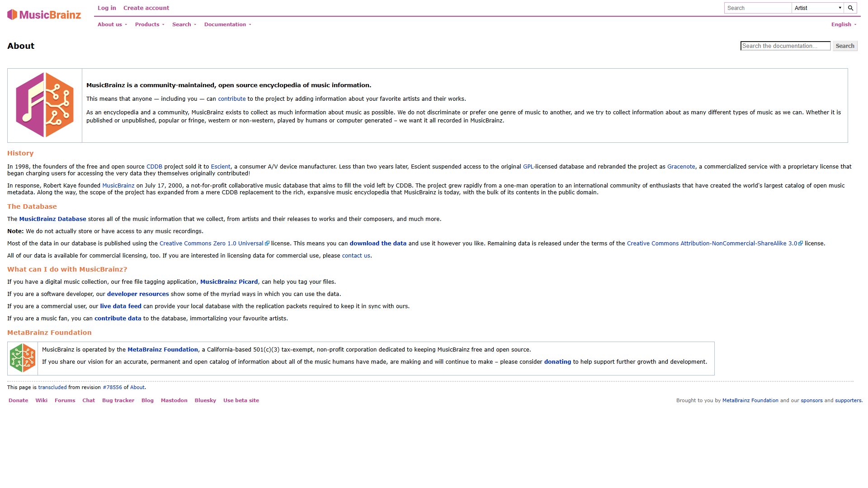This screenshot has width=868, height=488.
Task: Expand the Products menu
Action: [x=150, y=24]
